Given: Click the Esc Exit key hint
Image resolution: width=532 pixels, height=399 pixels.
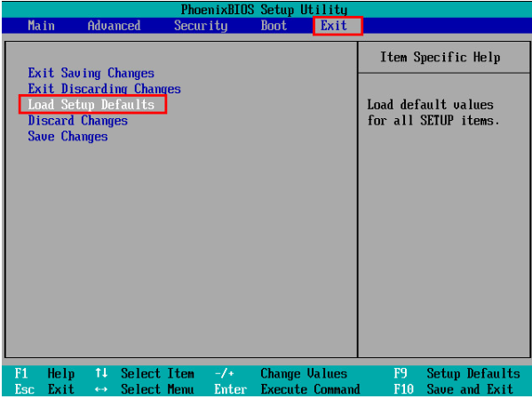Looking at the screenshot, I should pyautogui.click(x=44, y=389).
